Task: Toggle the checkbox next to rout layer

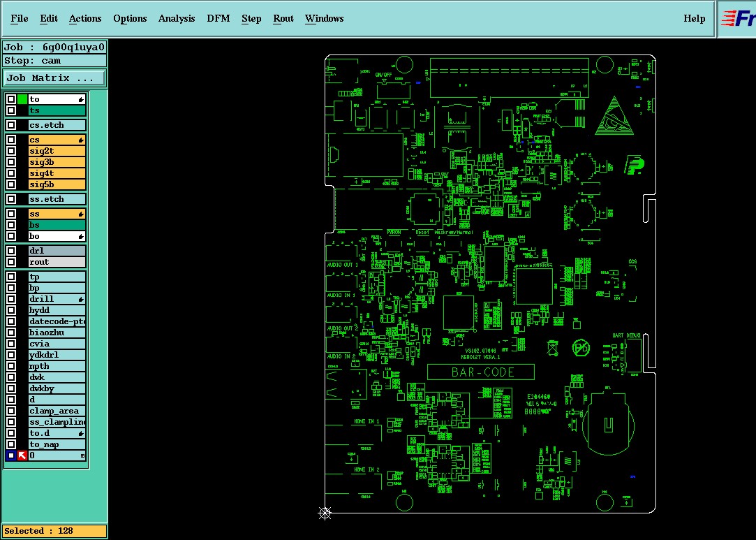Action: coord(11,262)
